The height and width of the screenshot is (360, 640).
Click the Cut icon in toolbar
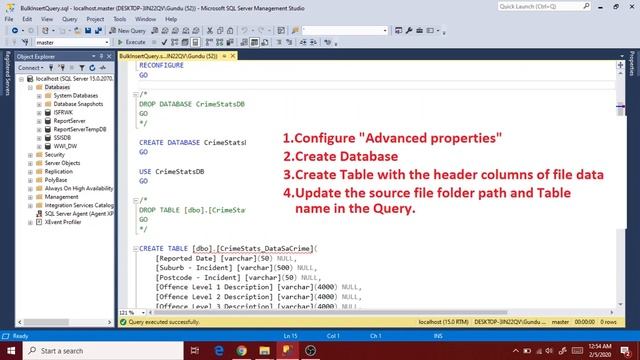pos(209,31)
